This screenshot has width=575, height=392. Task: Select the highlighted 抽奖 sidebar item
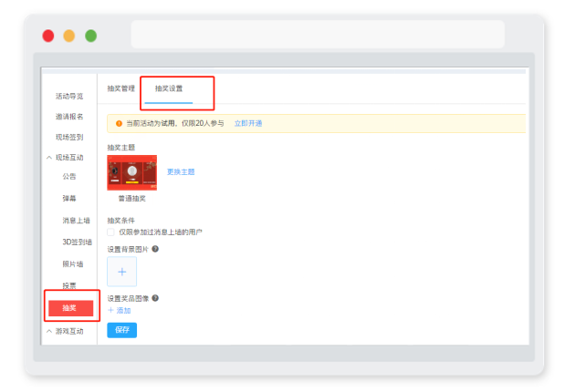point(71,308)
